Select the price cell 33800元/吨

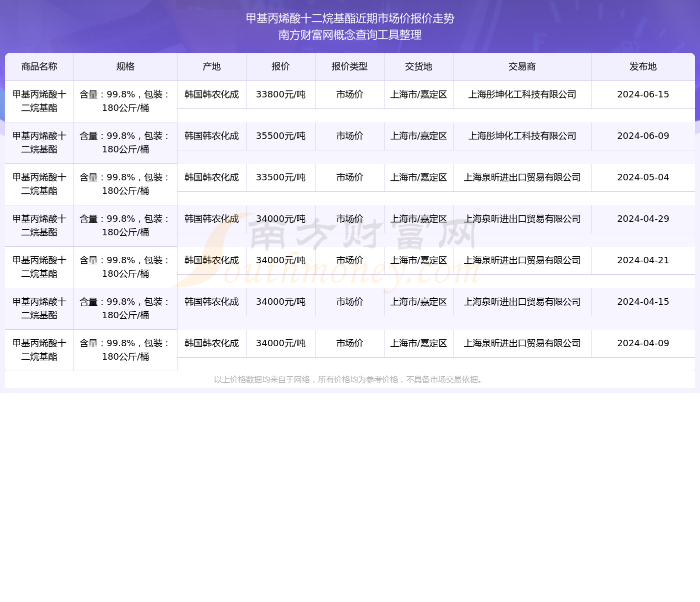click(x=280, y=94)
